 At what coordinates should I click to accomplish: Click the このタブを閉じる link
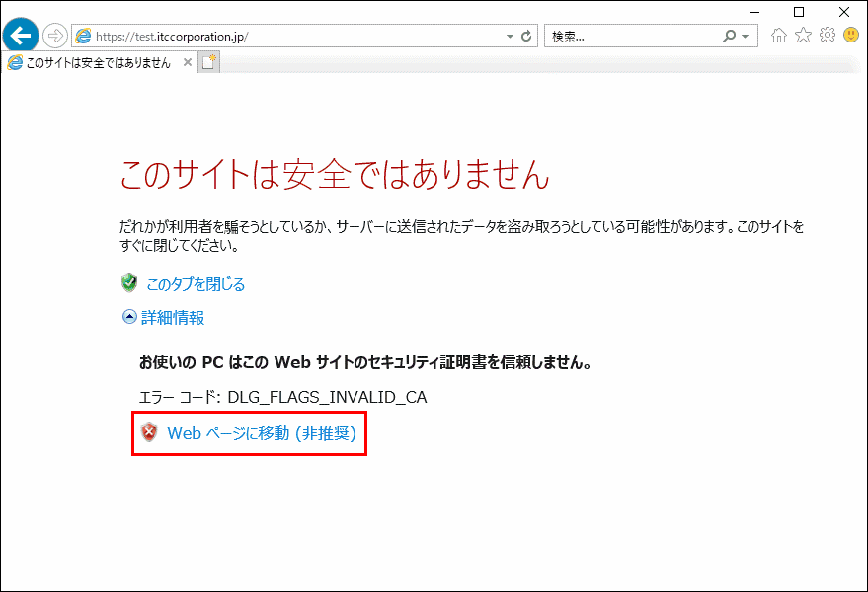(x=196, y=284)
